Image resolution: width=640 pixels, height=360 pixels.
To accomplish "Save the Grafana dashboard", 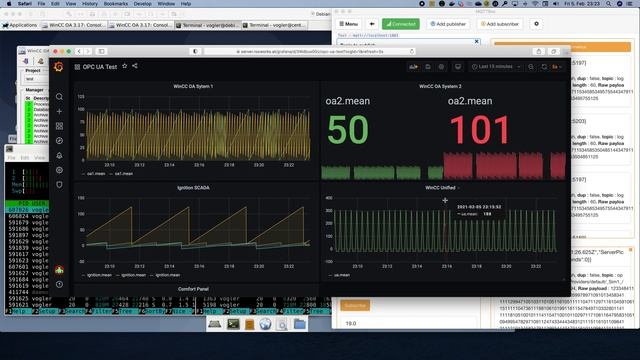I will (428, 67).
